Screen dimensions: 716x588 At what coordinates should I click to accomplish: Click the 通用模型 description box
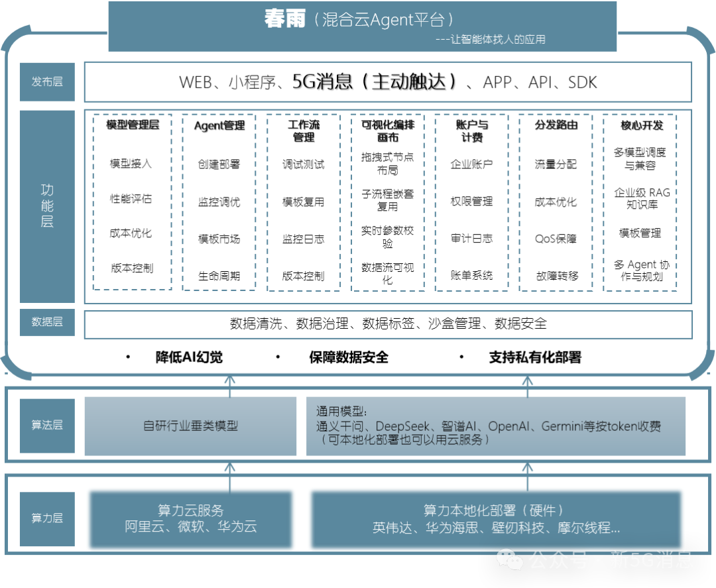click(496, 426)
